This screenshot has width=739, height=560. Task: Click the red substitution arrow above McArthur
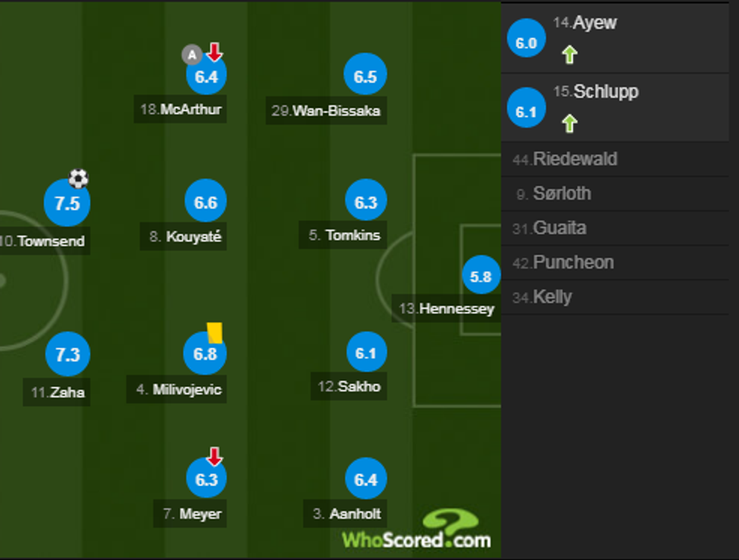pyautogui.click(x=214, y=54)
